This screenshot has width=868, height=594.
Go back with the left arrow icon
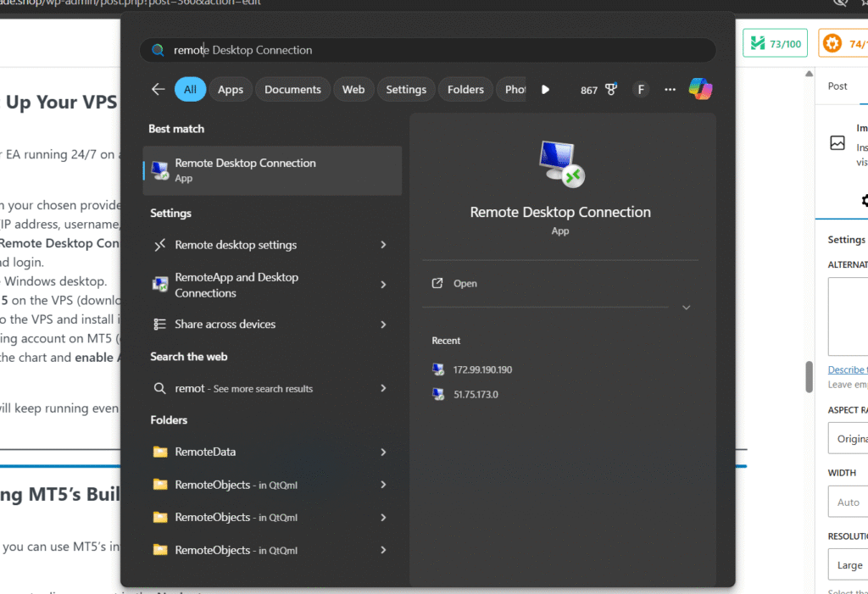point(159,89)
